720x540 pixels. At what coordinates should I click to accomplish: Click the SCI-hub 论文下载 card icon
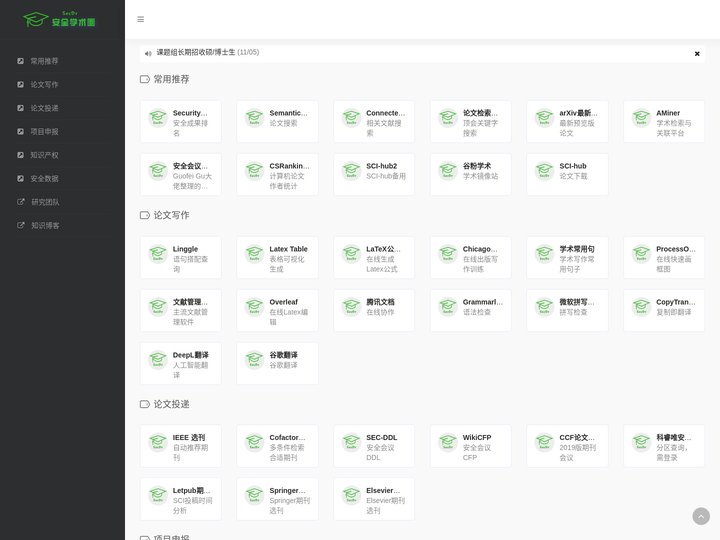point(544,171)
